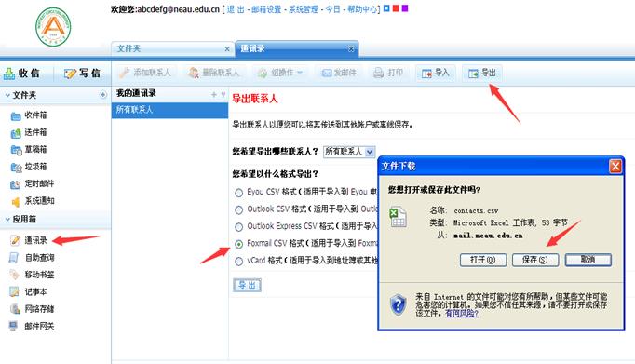
Task: Collapse the 文件夹 folder section
Action: tap(7, 95)
